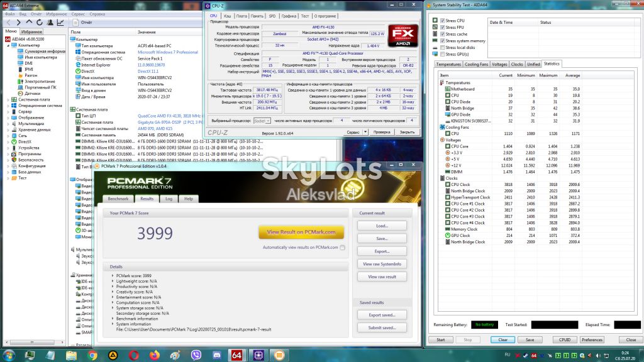
Task: Toggle the Stress FPU checkbox
Action: click(442, 28)
